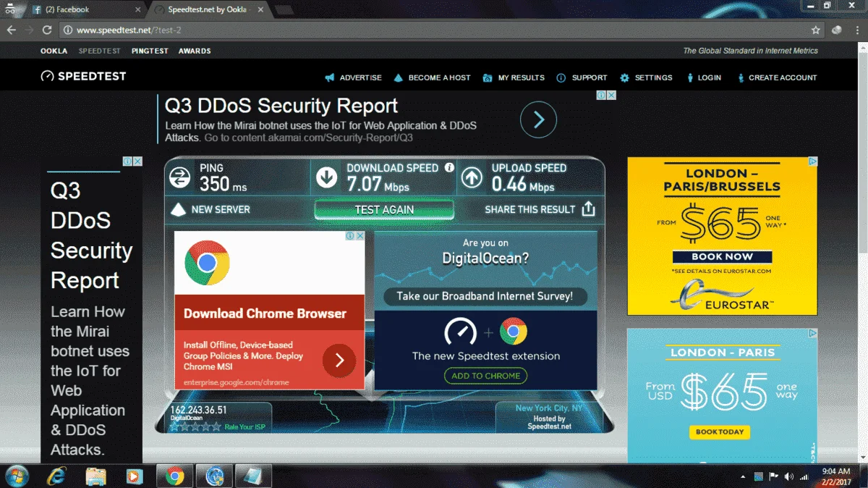Click the download speed info icon
868x488 pixels.
[449, 167]
